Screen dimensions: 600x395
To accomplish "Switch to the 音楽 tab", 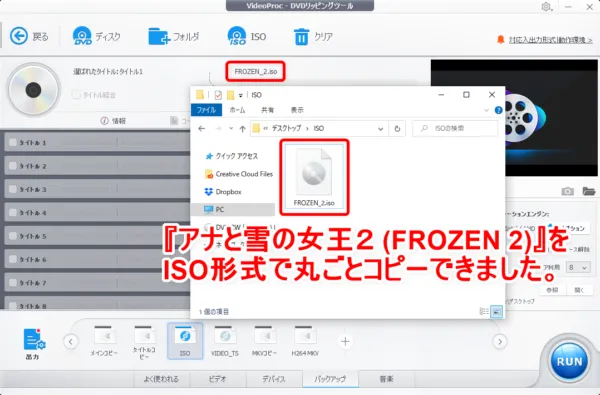I will 386,379.
